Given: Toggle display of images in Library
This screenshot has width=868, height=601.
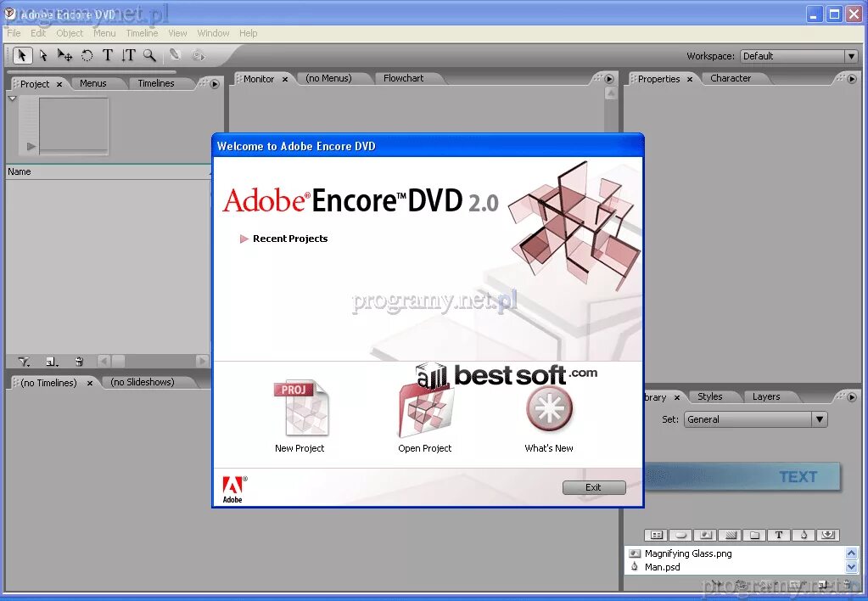Looking at the screenshot, I should 705,535.
